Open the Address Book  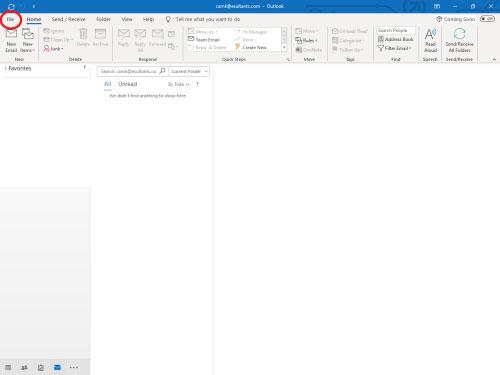pos(395,39)
